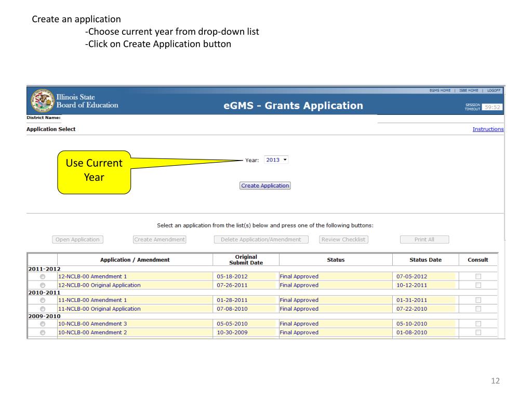Check Consult box for 12-NCLB-00 Original Application
The image size is (532, 399).
(x=478, y=285)
